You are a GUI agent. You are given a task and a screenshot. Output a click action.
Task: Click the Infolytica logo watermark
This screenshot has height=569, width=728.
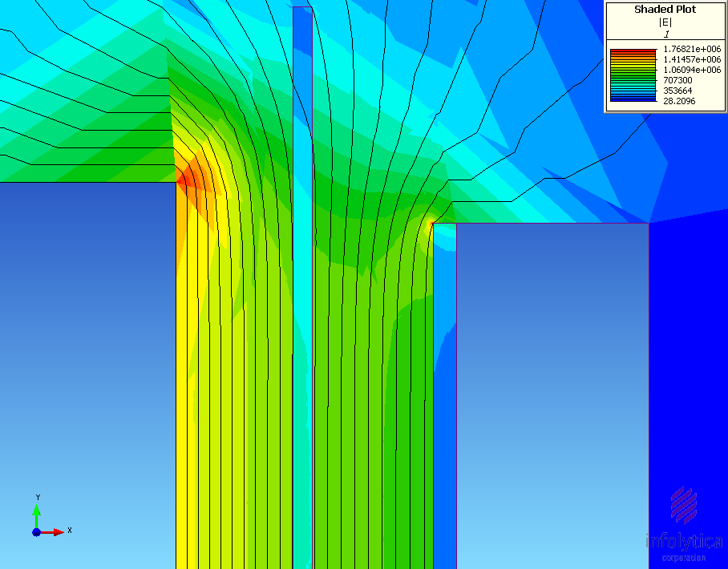coord(684,504)
